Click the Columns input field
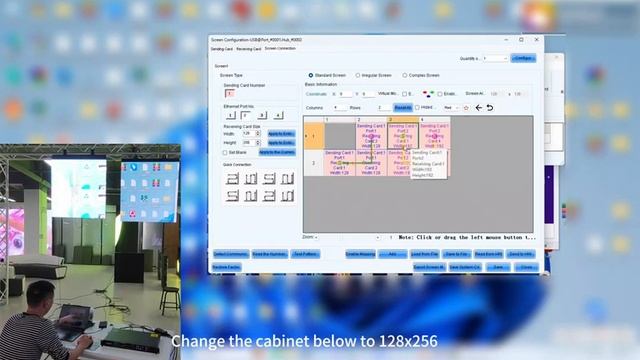The height and width of the screenshot is (360, 640). [340, 108]
